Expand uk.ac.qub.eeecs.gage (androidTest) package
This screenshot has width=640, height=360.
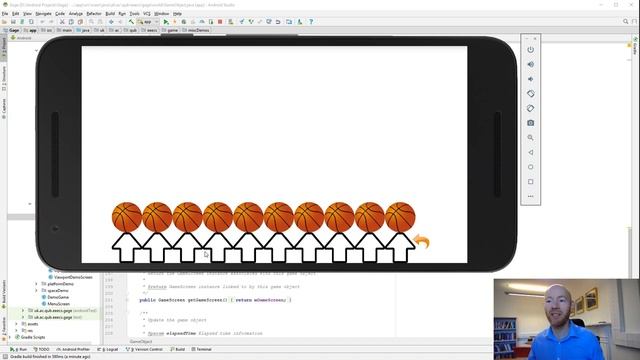pyautogui.click(x=23, y=311)
